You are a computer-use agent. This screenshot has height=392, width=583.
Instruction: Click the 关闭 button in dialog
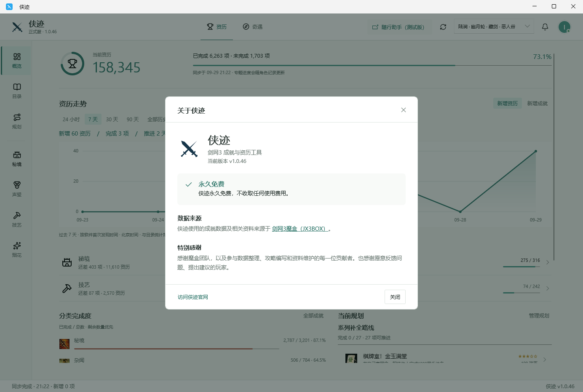click(395, 297)
